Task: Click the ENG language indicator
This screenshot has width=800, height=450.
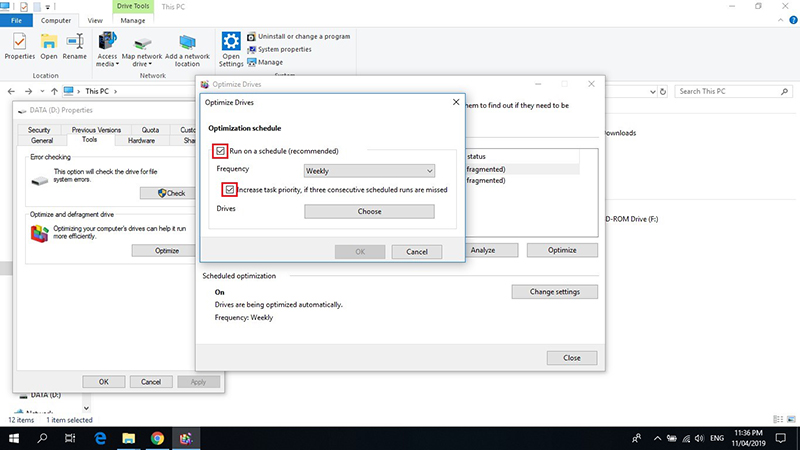Action: coord(717,438)
